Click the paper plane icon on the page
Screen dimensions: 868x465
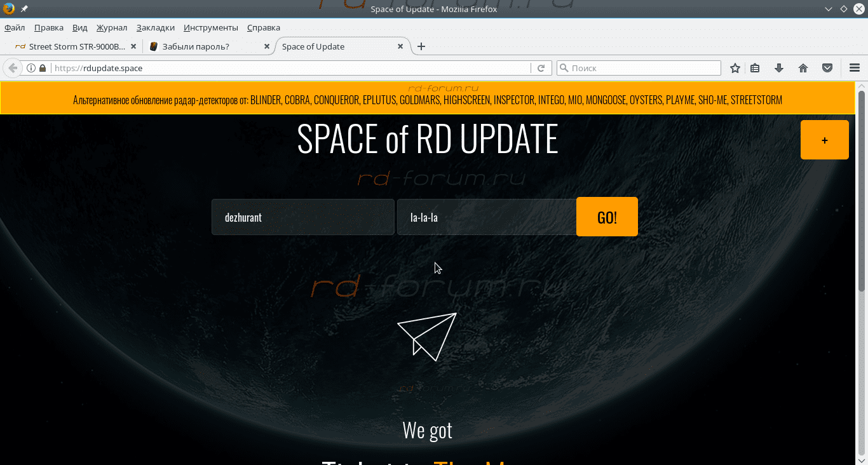click(427, 337)
